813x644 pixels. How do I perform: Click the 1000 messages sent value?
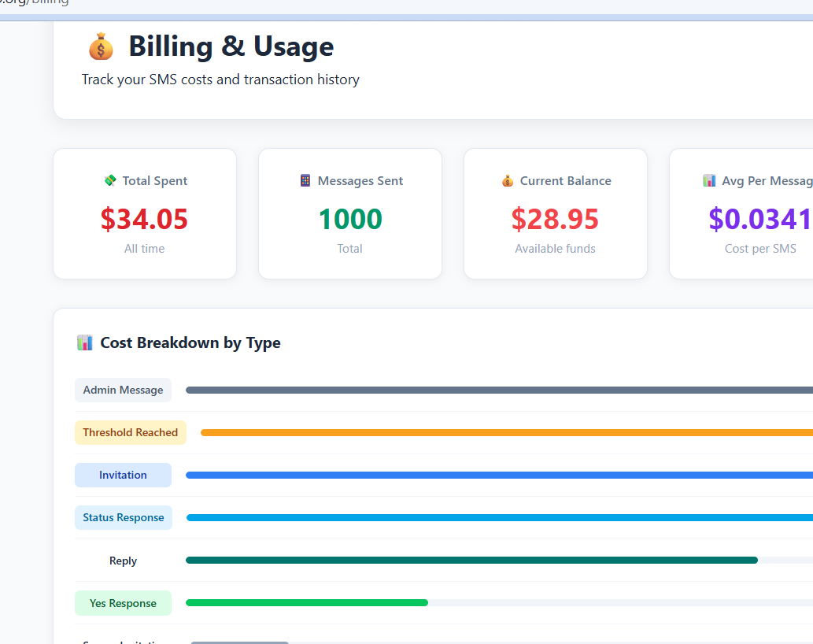point(350,219)
